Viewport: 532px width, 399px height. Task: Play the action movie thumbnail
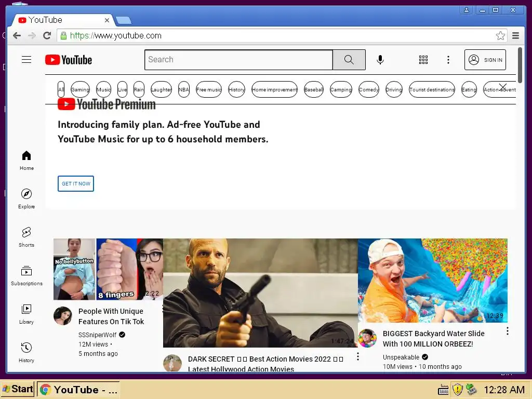tap(260, 293)
